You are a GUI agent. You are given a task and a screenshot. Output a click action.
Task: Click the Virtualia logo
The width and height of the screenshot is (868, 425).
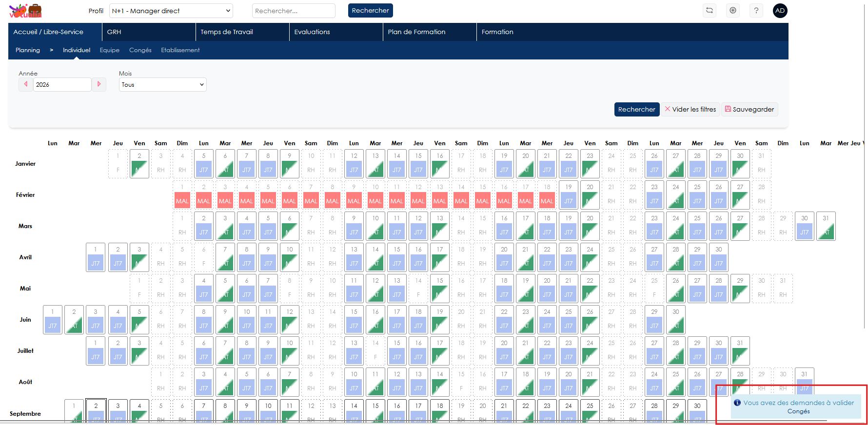(25, 11)
